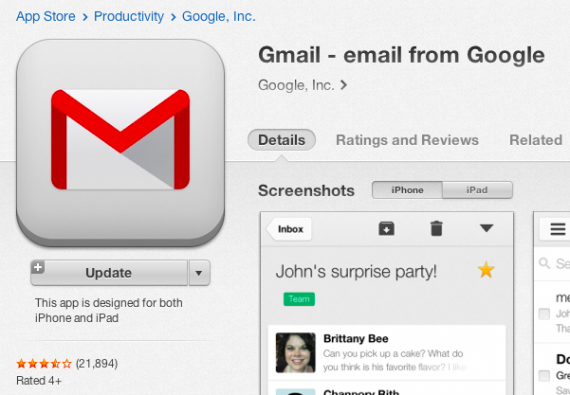
Task: Go to Productivity in breadcrumb
Action: [129, 16]
